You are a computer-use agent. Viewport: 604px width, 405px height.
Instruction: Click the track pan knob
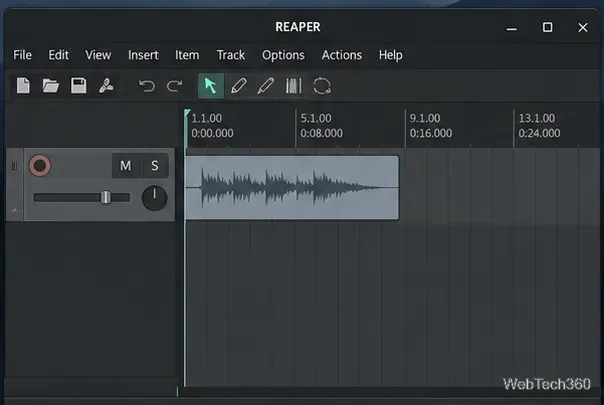(154, 198)
